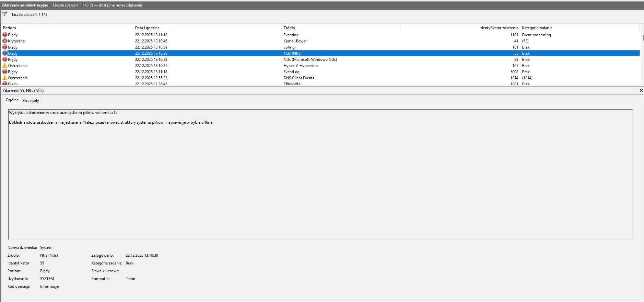This screenshot has width=644, height=302.
Task: Select the DNS Client Events source cell
Action: coord(299,78)
